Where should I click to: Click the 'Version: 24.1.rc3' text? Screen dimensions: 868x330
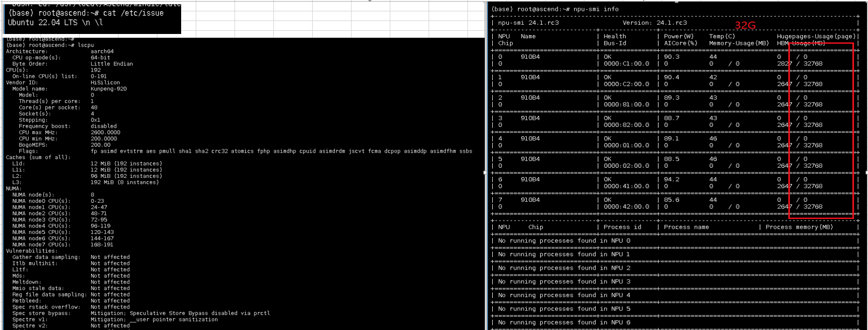point(655,23)
